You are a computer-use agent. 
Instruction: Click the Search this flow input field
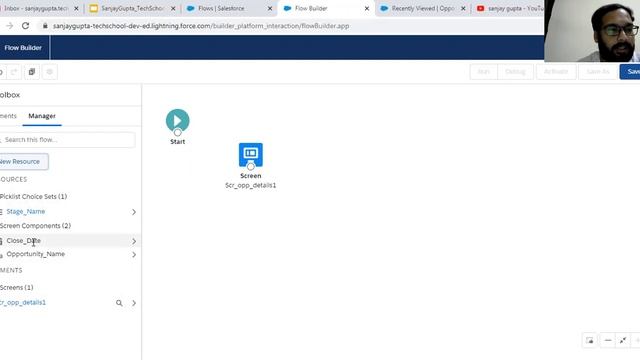pyautogui.click(x=67, y=140)
